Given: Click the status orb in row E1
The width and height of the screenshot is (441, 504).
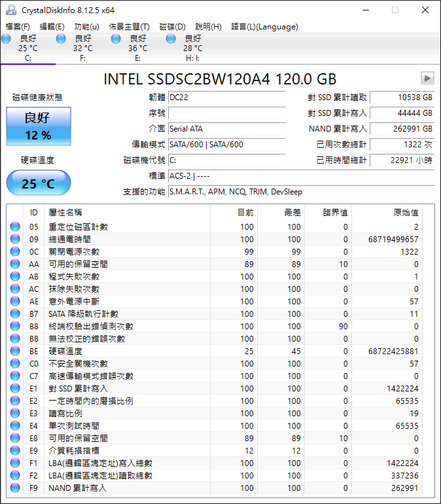Looking at the screenshot, I should pos(15,388).
